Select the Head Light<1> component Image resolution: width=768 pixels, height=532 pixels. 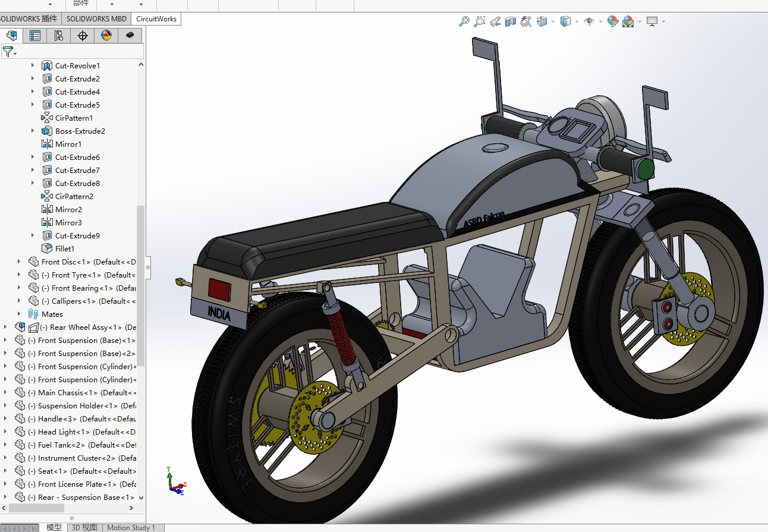point(82,432)
